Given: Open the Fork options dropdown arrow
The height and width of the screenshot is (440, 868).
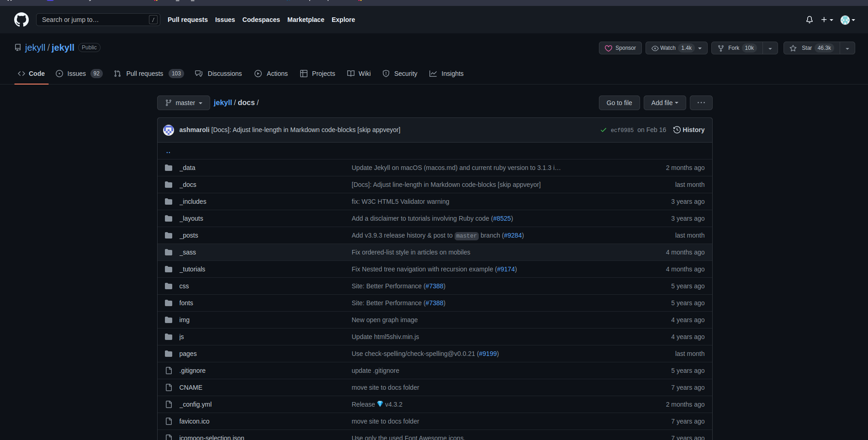Looking at the screenshot, I should tap(770, 48).
